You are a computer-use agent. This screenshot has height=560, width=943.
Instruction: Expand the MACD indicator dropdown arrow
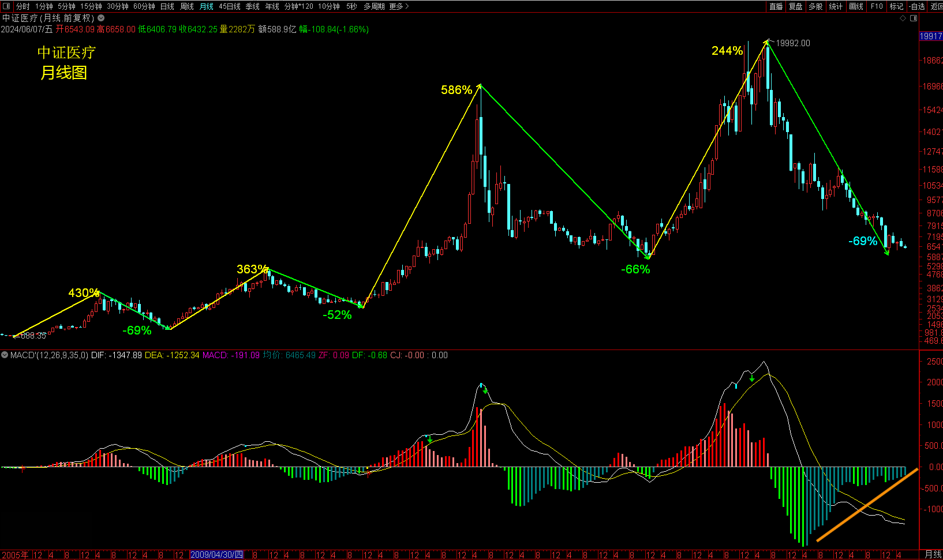tap(5, 355)
